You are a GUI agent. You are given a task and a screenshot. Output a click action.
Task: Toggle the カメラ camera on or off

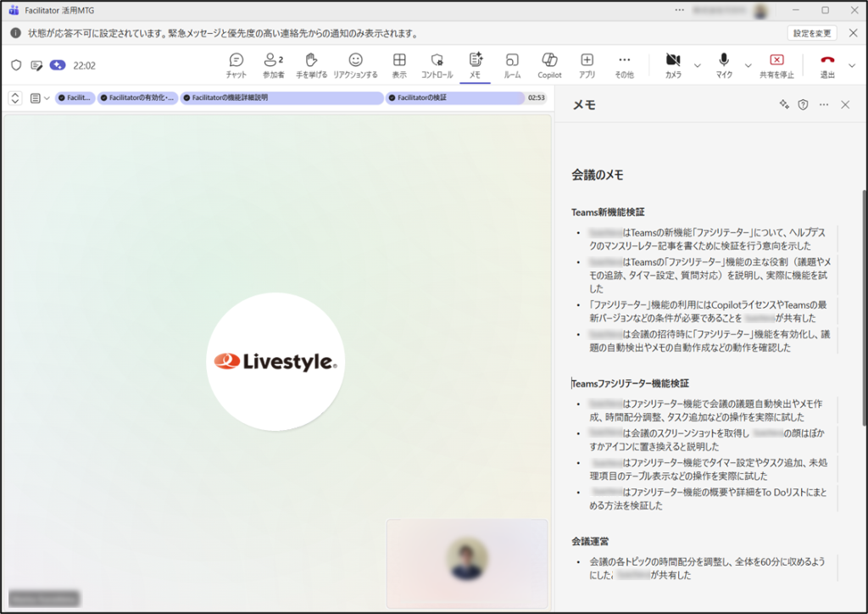coord(673,64)
